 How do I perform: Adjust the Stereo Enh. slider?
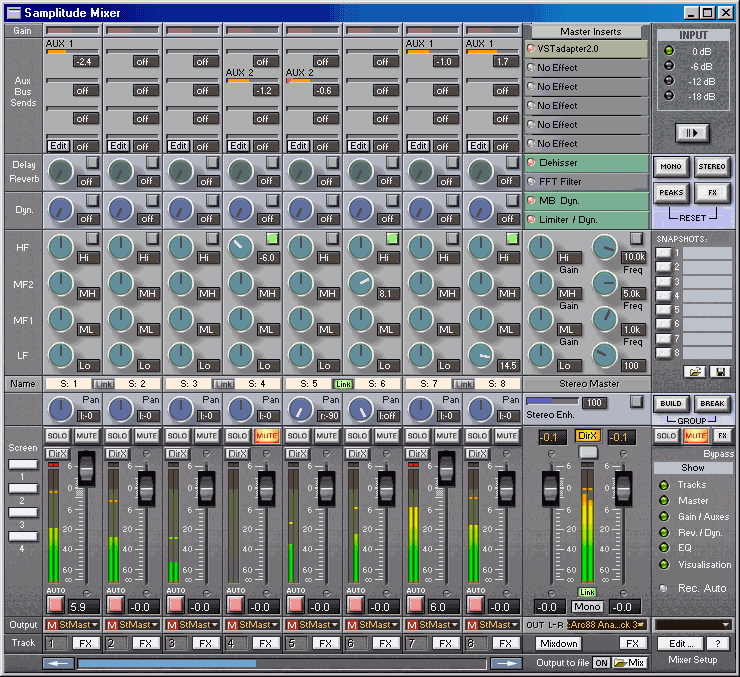point(552,401)
